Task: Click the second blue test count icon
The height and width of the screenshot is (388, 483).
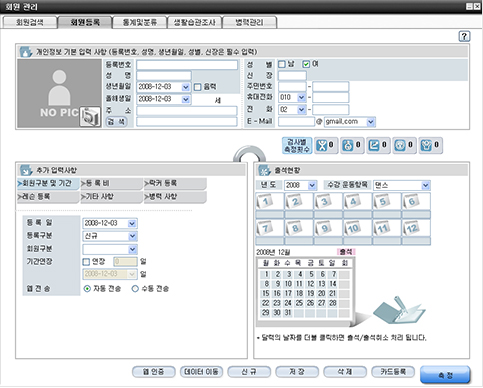Action: [x=348, y=145]
